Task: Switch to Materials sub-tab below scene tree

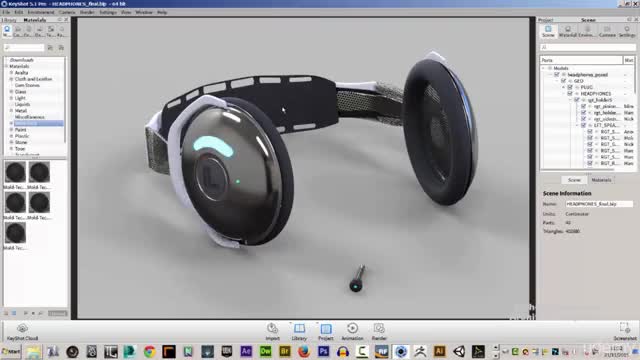Action: [601, 180]
